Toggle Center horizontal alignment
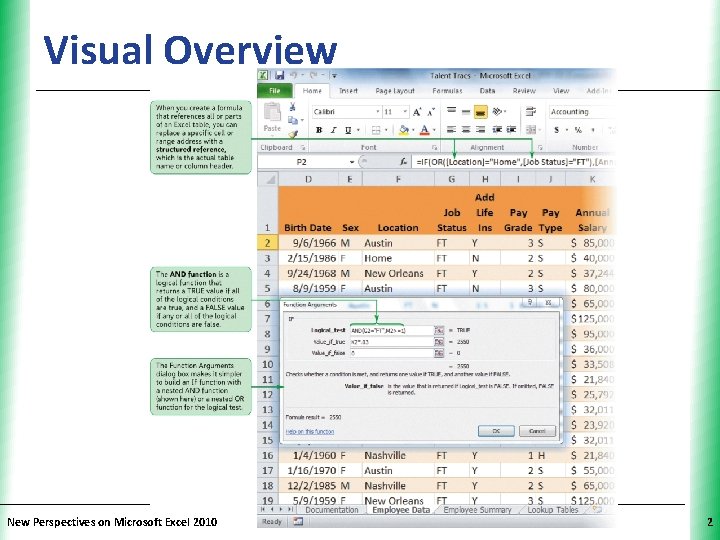Image resolution: width=720 pixels, height=540 pixels. [466, 130]
